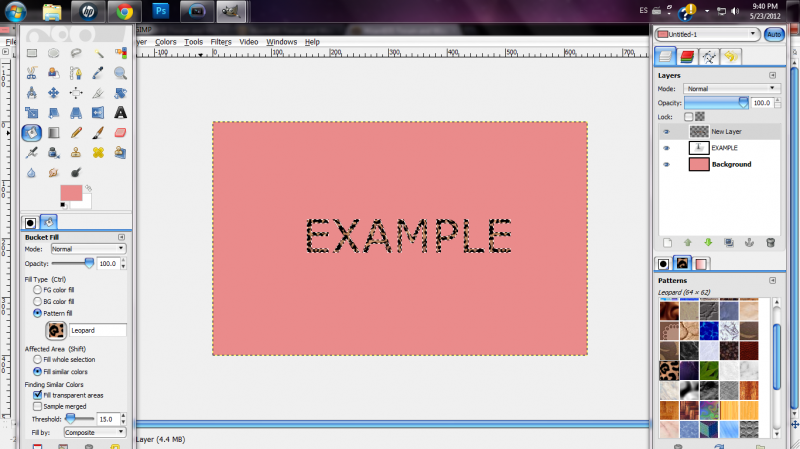
Task: Enable the Sample merged checkbox
Action: coord(37,406)
